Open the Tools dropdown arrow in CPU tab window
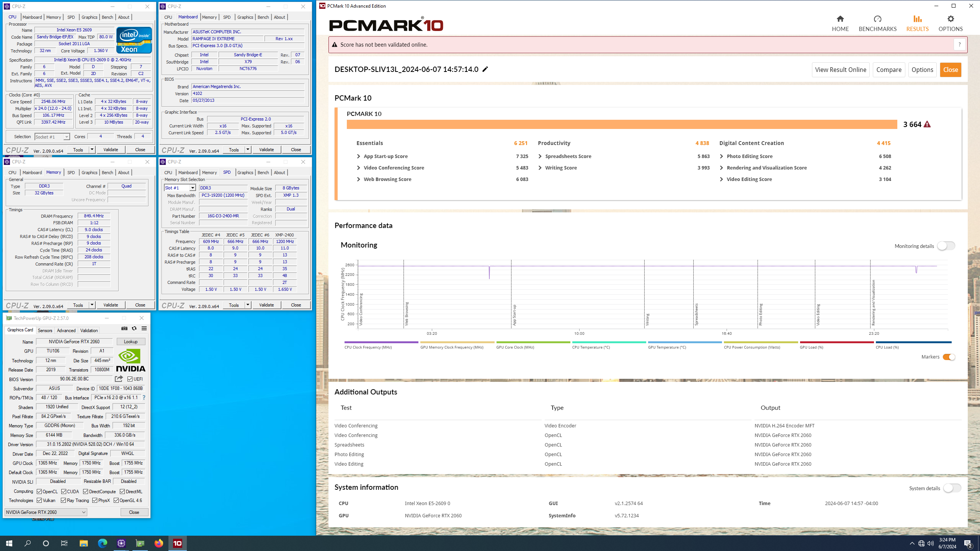 (92, 150)
